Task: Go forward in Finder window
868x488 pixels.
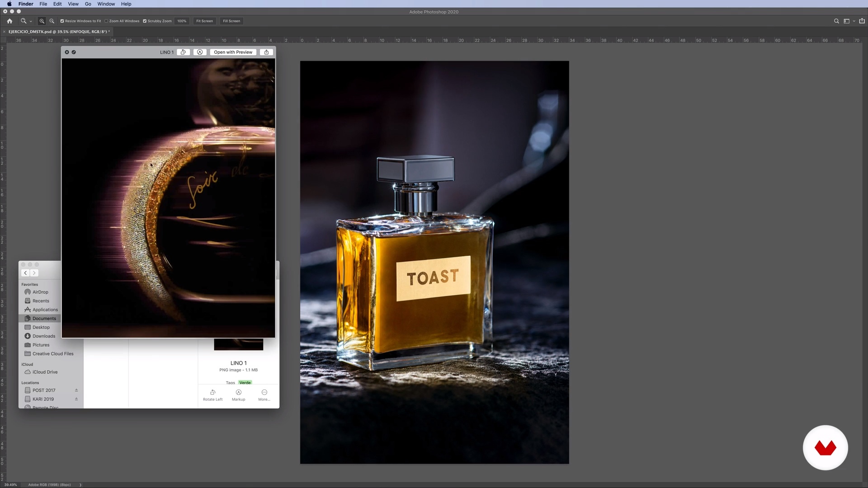Action: tap(34, 273)
